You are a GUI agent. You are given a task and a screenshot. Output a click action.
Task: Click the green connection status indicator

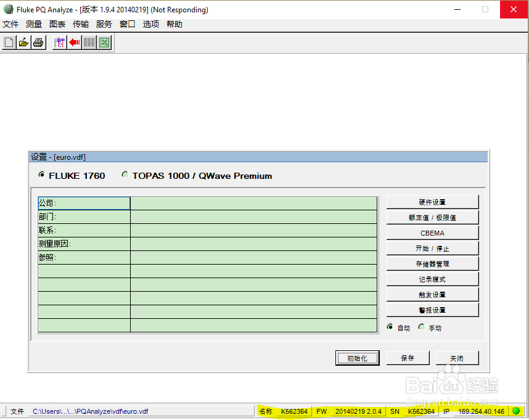[x=516, y=411]
